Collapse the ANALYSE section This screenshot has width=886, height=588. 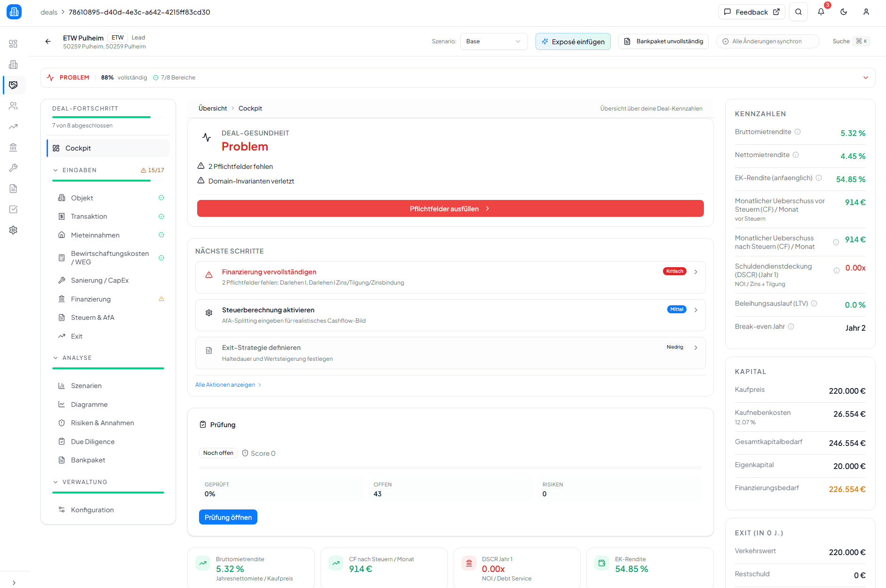coord(56,358)
